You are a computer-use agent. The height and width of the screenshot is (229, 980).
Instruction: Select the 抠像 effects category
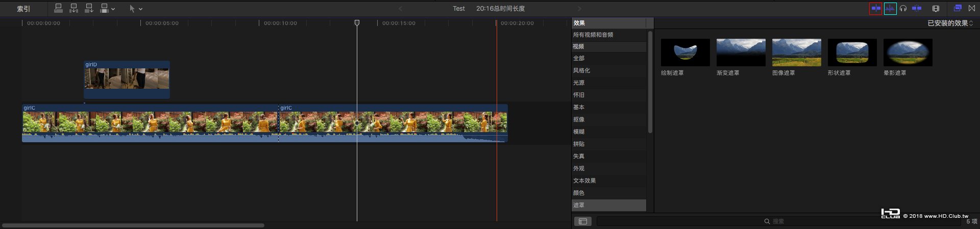click(x=608, y=119)
